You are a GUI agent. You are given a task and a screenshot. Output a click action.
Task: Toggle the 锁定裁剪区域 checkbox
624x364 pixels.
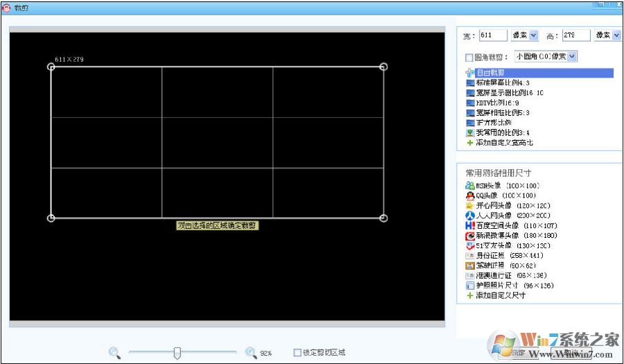click(x=297, y=352)
